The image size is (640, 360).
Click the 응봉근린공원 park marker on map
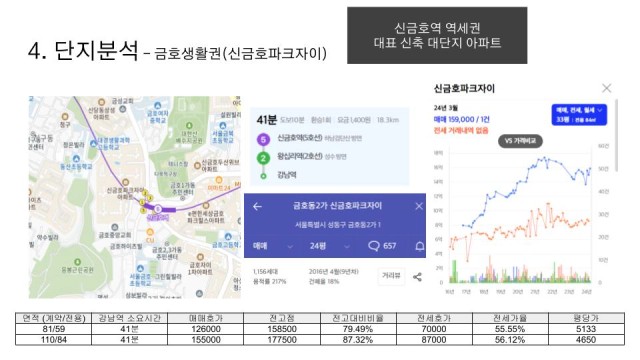click(77, 262)
